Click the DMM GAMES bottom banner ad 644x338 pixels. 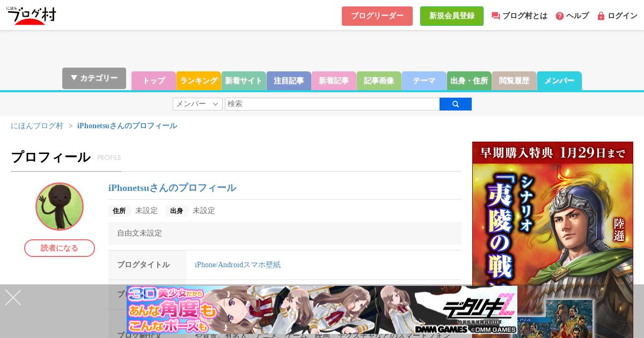(x=322, y=310)
